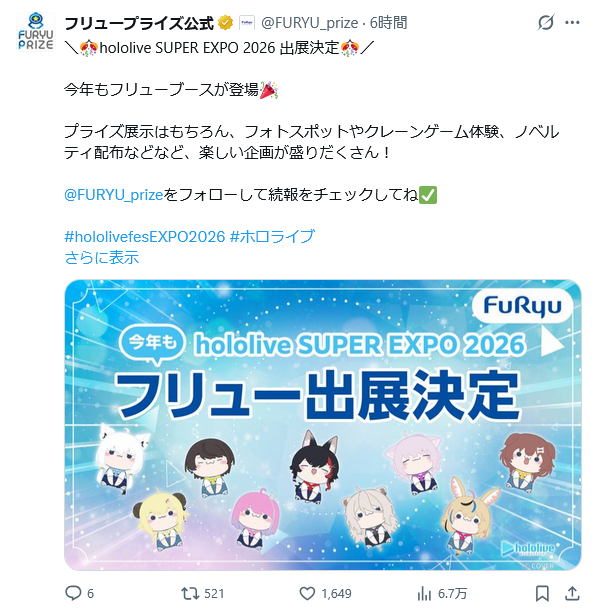Click the share upload arrow icon

pyautogui.click(x=572, y=593)
